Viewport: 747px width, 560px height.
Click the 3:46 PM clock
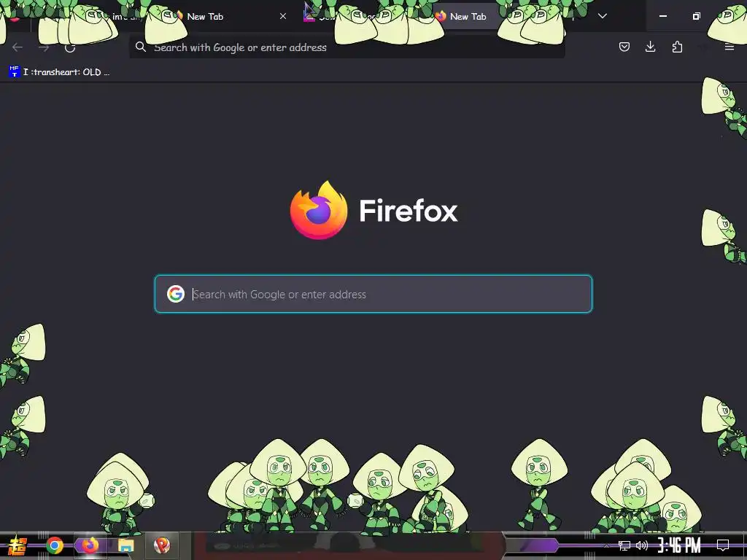coord(679,545)
